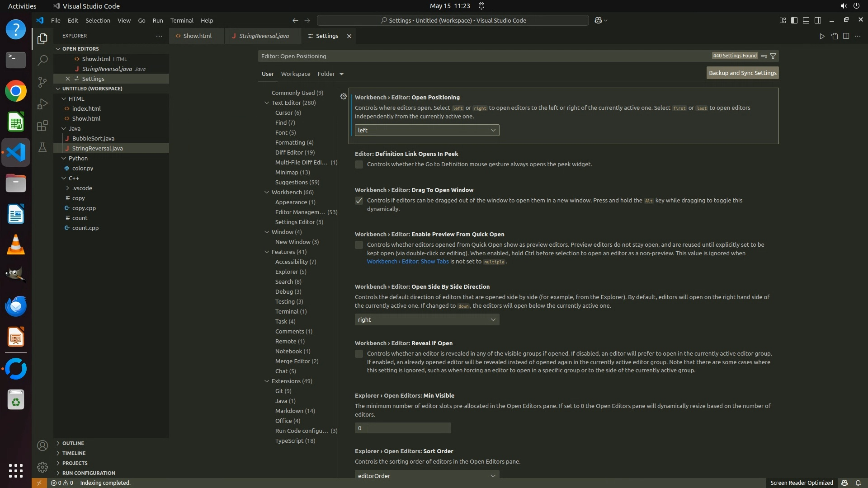Image resolution: width=868 pixels, height=488 pixels.
Task: Collapse the Text Editor settings category
Action: click(267, 103)
